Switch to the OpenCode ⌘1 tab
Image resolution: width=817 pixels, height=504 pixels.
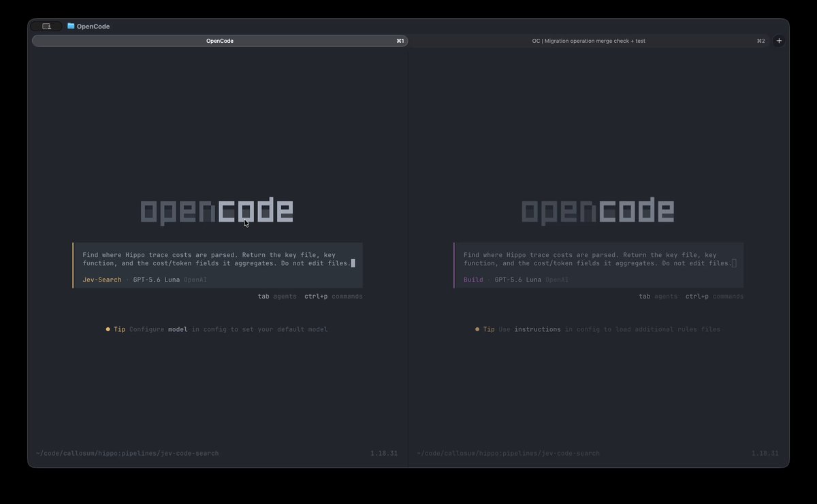pos(220,41)
